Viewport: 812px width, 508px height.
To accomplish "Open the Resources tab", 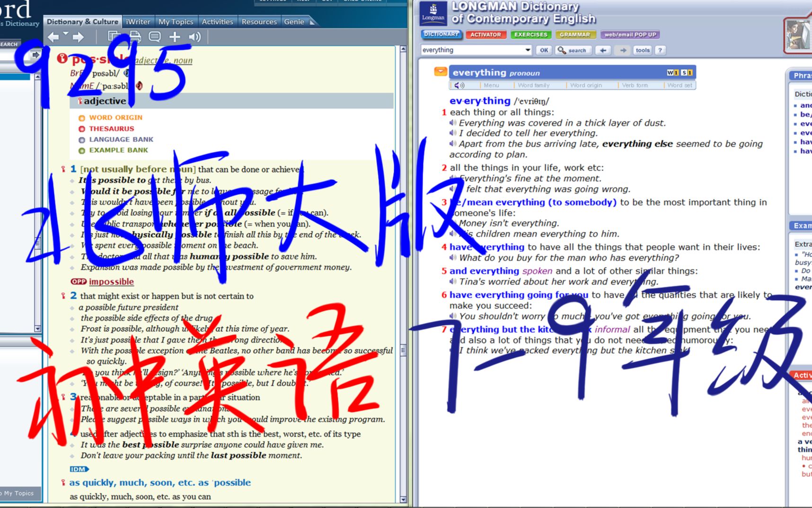I will (x=259, y=22).
